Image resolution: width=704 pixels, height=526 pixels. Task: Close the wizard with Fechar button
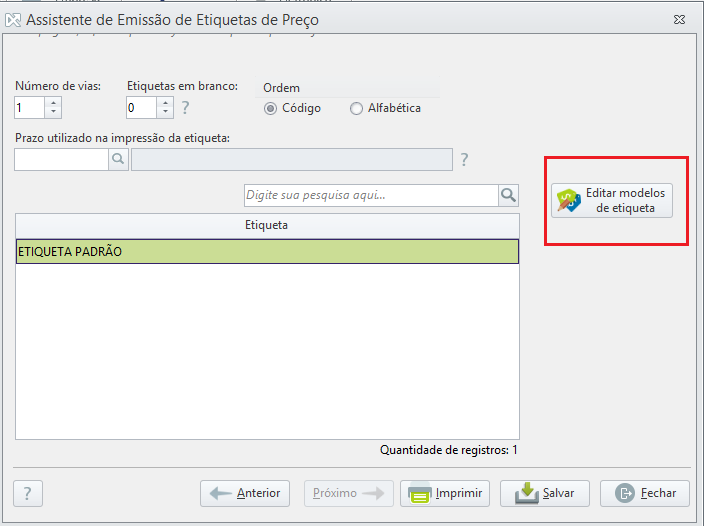pyautogui.click(x=645, y=493)
